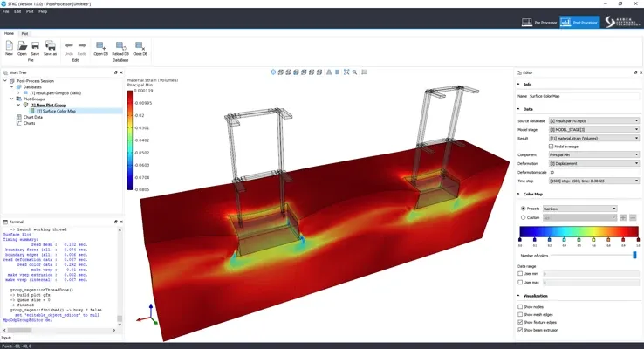This screenshot has height=349, width=644.
Task: Open the Model stage dropdown
Action: (594, 129)
